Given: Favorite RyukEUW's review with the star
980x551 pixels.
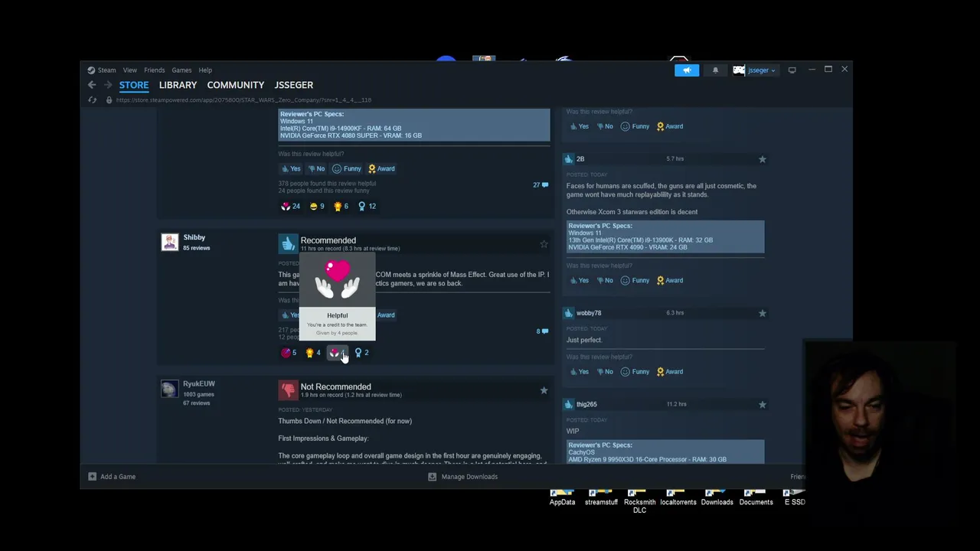Looking at the screenshot, I should 544,390.
